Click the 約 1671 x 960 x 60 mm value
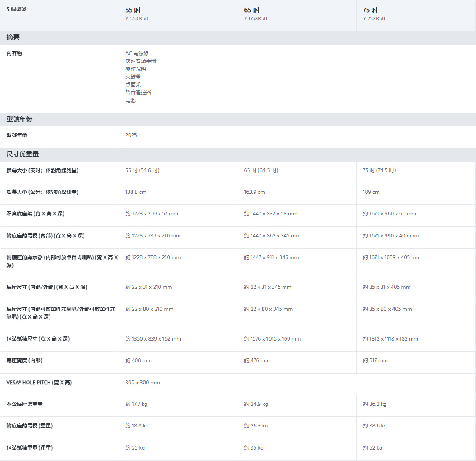 pyautogui.click(x=389, y=214)
